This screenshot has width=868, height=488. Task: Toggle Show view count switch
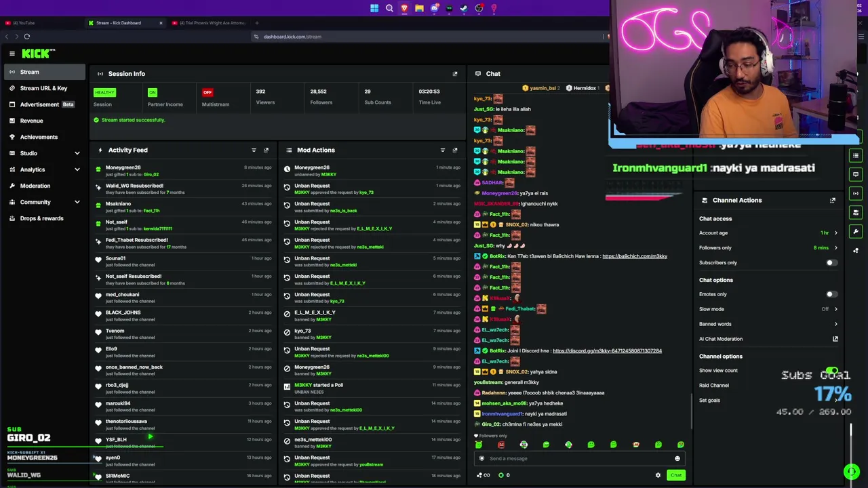tap(831, 371)
